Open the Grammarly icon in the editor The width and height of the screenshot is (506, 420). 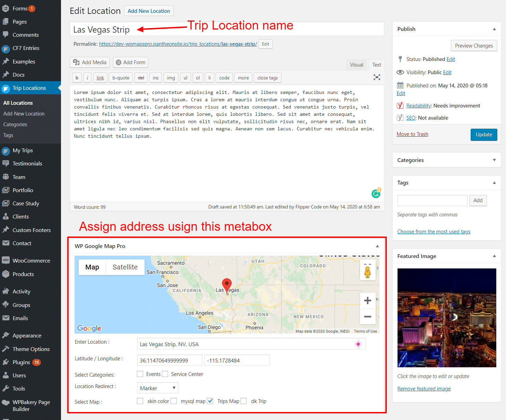pyautogui.click(x=376, y=194)
